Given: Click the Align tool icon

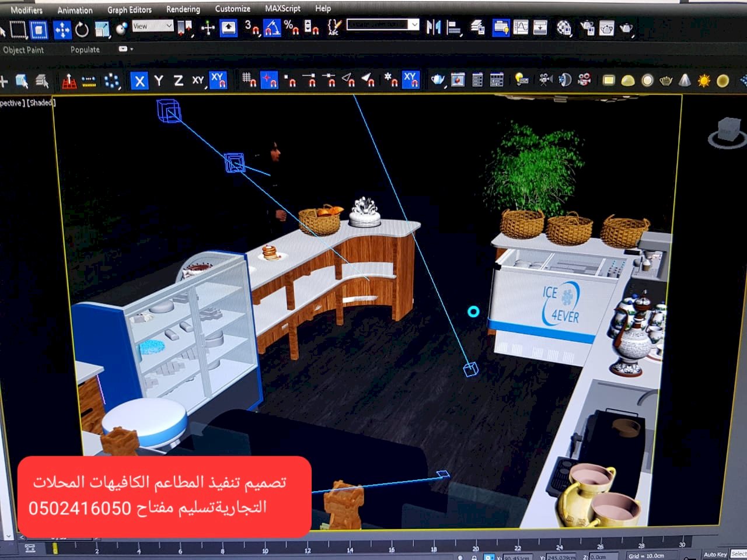Looking at the screenshot, I should [453, 27].
